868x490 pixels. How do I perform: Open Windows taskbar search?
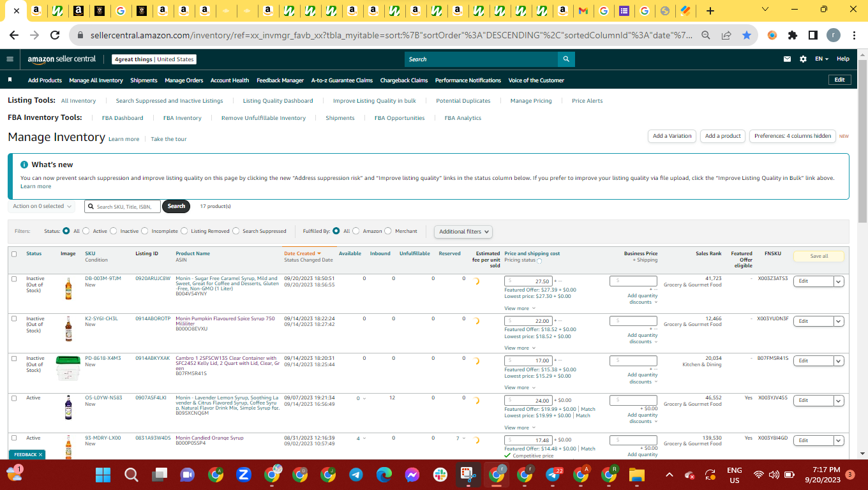click(x=131, y=475)
